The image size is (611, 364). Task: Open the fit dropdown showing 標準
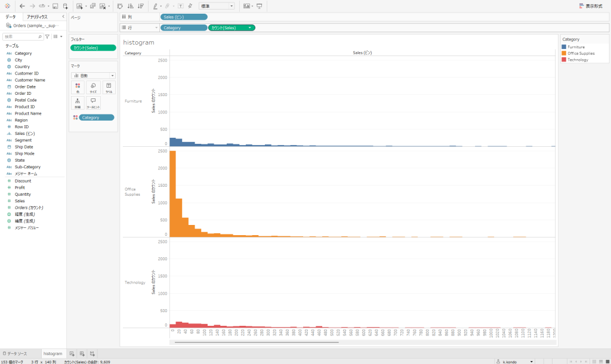click(x=217, y=6)
